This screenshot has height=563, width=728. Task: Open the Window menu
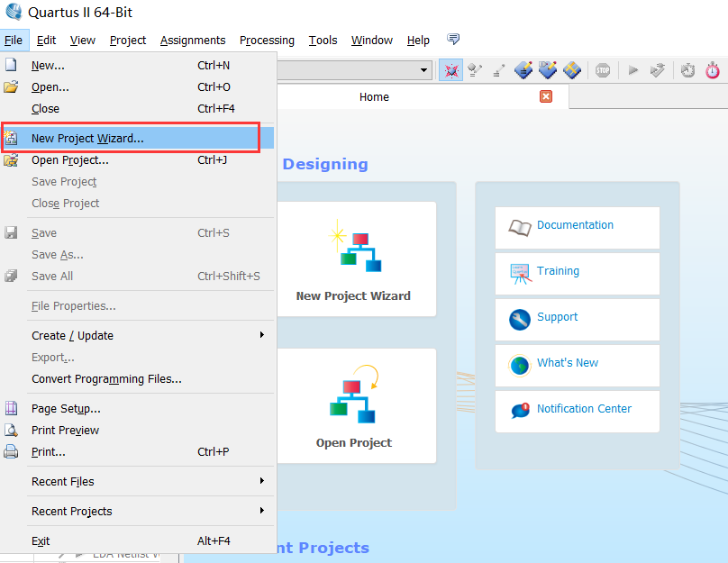(x=372, y=41)
